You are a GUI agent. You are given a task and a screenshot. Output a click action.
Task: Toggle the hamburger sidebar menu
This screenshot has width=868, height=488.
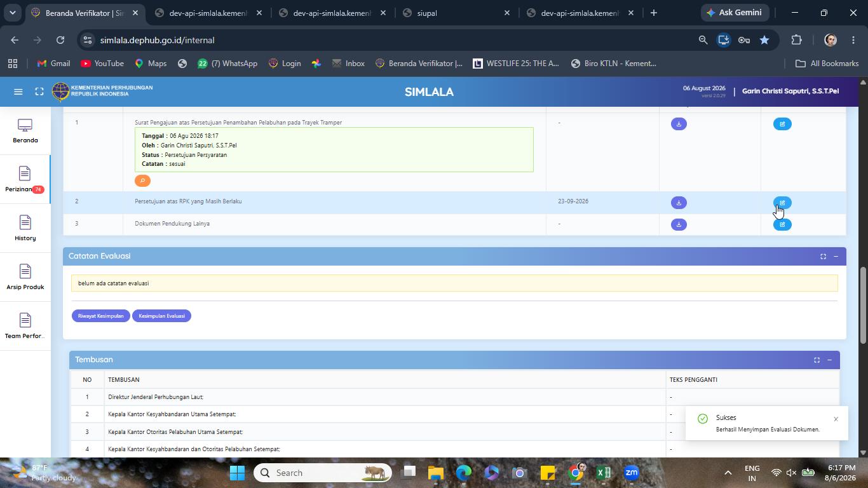(18, 92)
